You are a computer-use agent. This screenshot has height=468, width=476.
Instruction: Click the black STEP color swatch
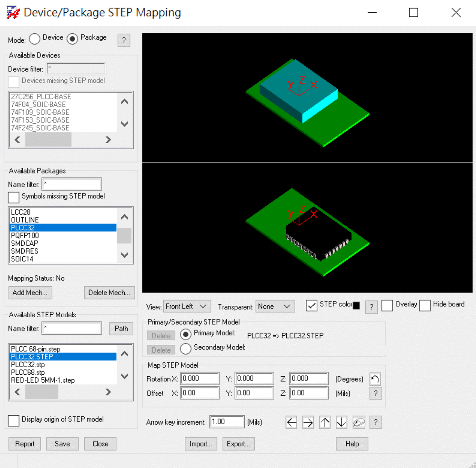356,305
